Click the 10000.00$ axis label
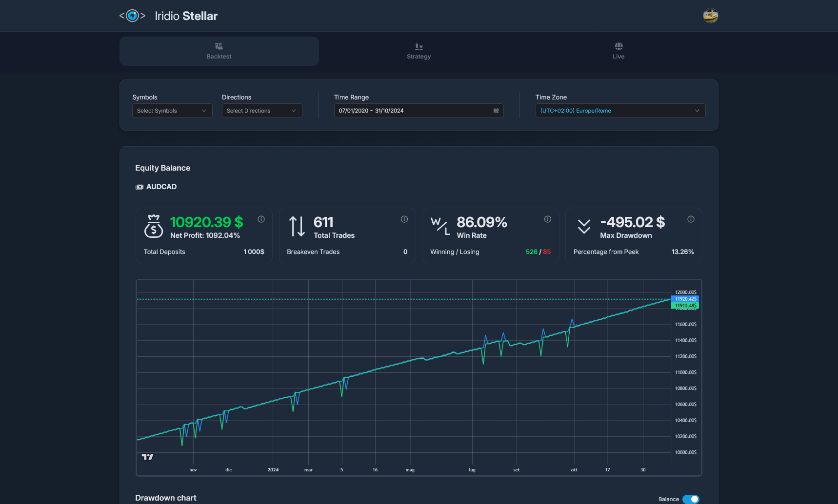Screen dimensions: 838x504 click(x=685, y=452)
